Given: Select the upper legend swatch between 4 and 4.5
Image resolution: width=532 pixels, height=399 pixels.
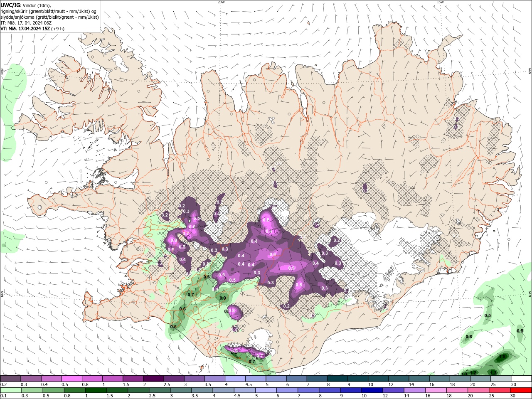Looking at the screenshot, I should click(235, 379).
